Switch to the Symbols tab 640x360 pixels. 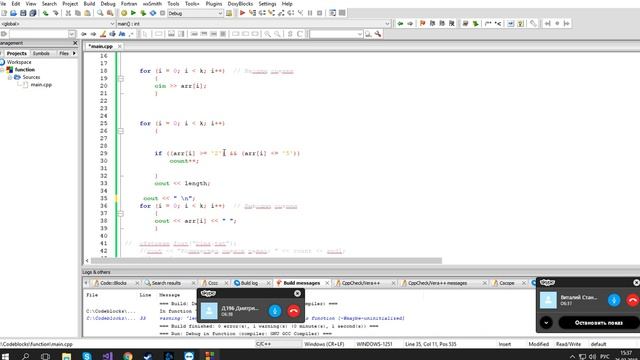click(x=41, y=53)
